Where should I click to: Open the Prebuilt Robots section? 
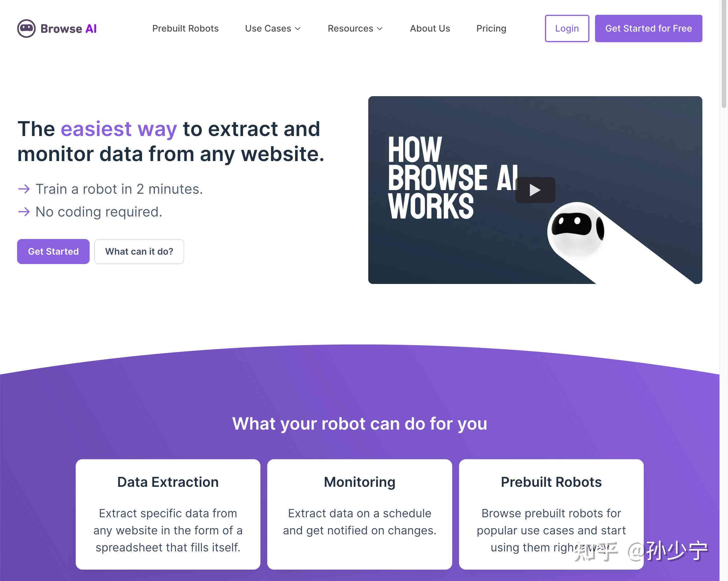coord(185,28)
